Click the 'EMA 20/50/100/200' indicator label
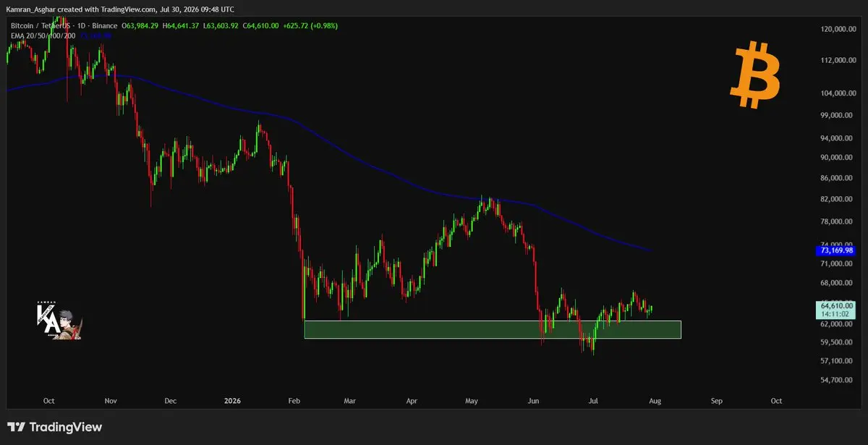The height and width of the screenshot is (445, 868). coord(43,35)
